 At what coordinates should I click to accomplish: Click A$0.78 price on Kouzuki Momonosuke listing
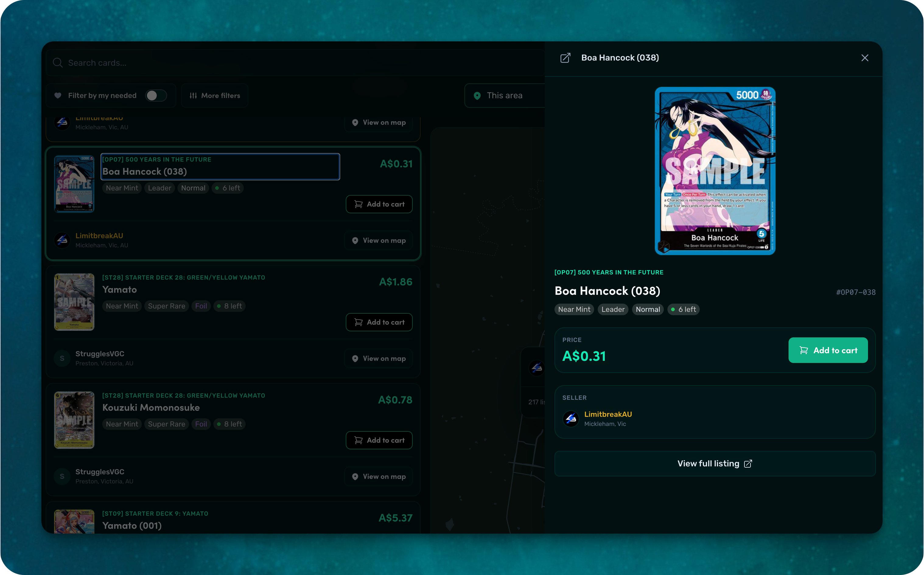coord(395,400)
